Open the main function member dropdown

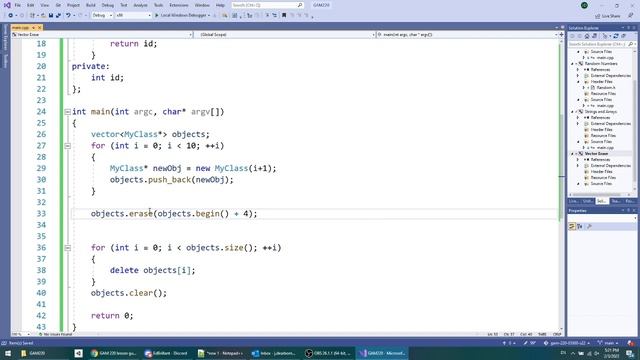point(467,35)
